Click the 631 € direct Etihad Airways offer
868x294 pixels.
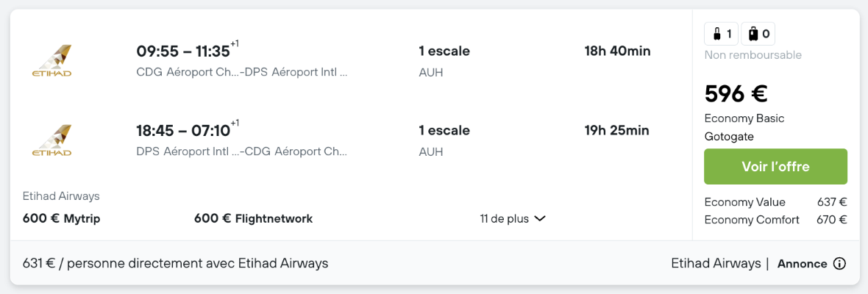(x=176, y=264)
